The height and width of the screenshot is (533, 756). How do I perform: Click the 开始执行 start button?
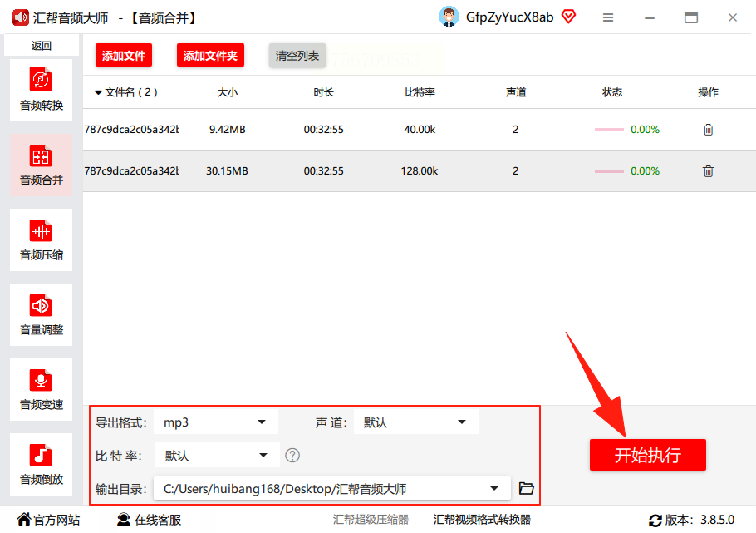pos(647,455)
